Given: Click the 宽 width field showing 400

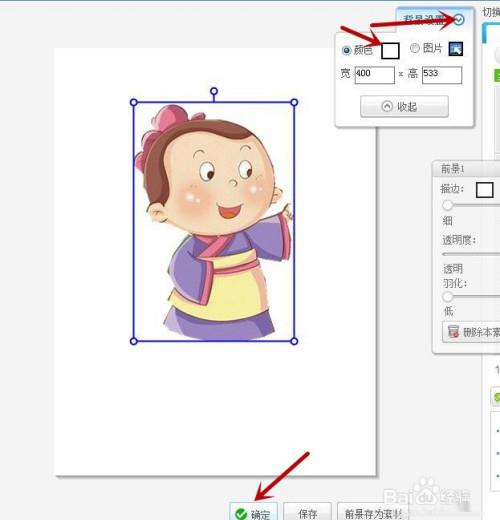Looking at the screenshot, I should coord(374,75).
